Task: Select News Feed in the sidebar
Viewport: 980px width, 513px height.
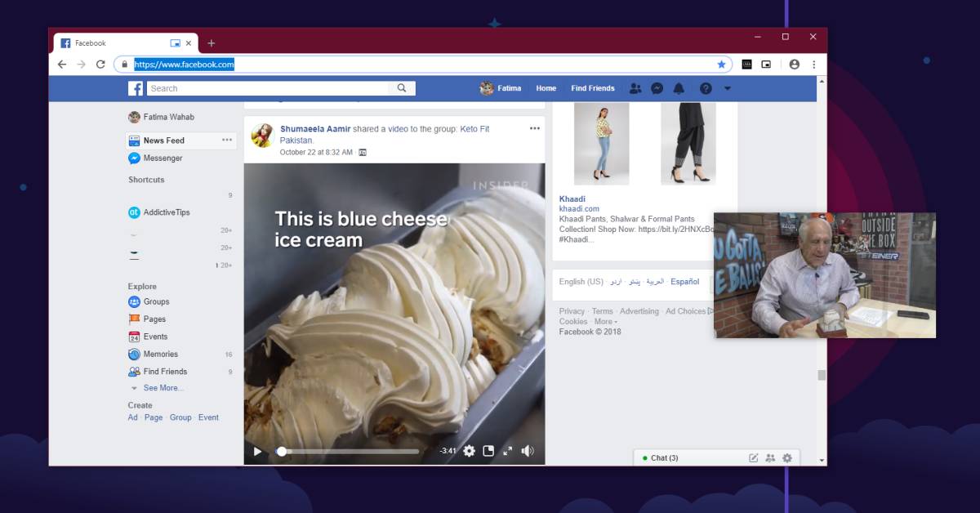Action: (x=180, y=141)
